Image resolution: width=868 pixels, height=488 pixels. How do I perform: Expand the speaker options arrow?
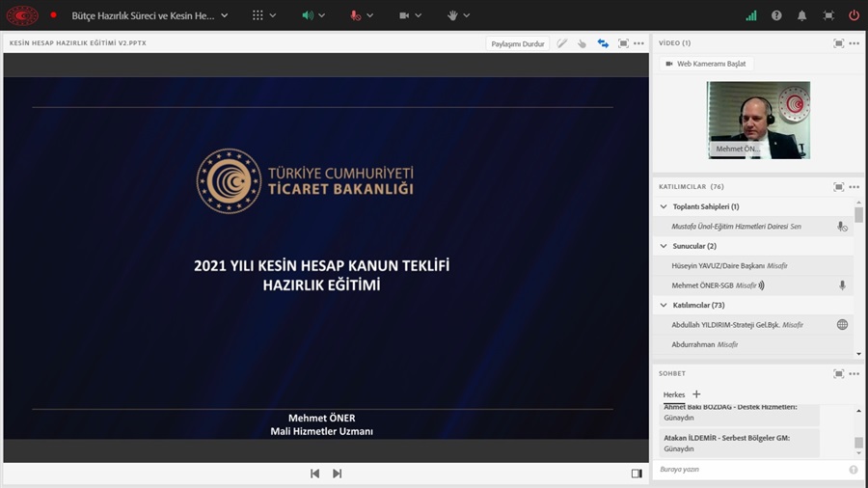321,15
